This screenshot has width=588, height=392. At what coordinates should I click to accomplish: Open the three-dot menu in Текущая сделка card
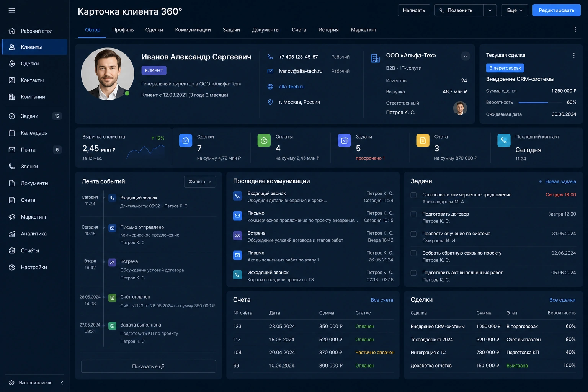tap(574, 56)
